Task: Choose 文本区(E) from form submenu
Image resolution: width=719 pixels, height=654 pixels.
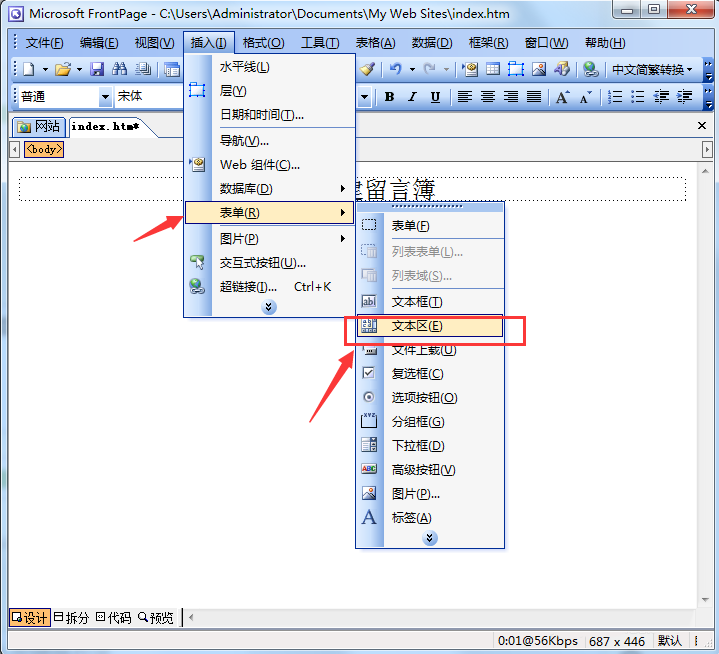Action: (x=430, y=326)
